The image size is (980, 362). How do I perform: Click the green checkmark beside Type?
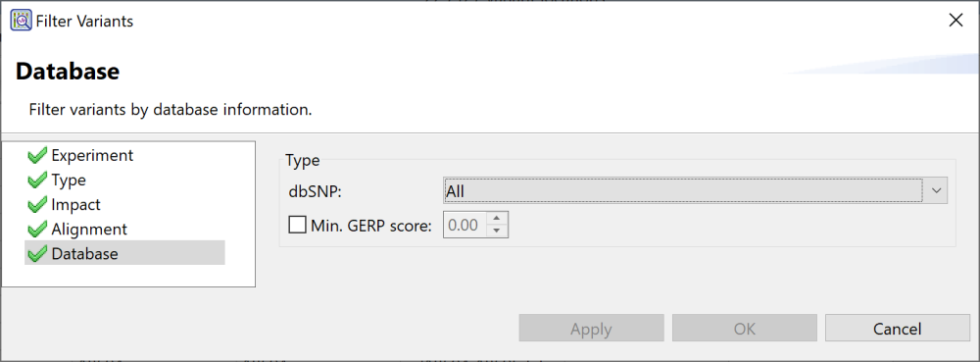(x=37, y=181)
